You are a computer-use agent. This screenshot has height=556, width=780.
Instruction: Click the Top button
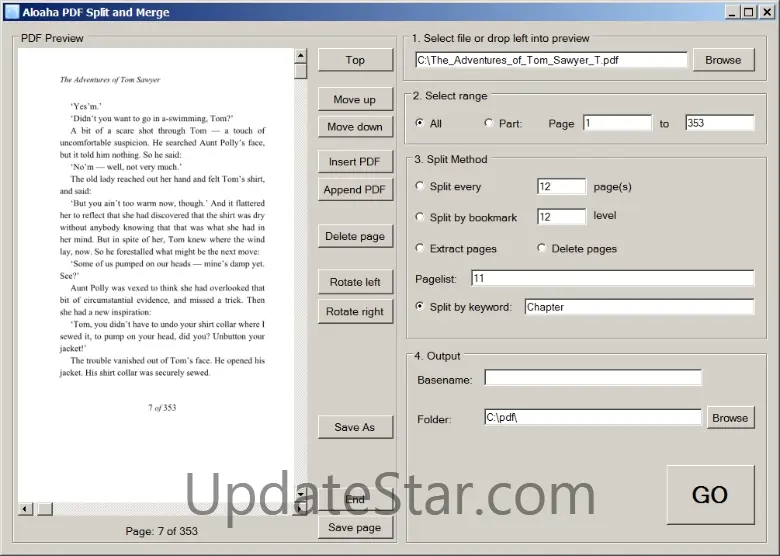tap(355, 60)
